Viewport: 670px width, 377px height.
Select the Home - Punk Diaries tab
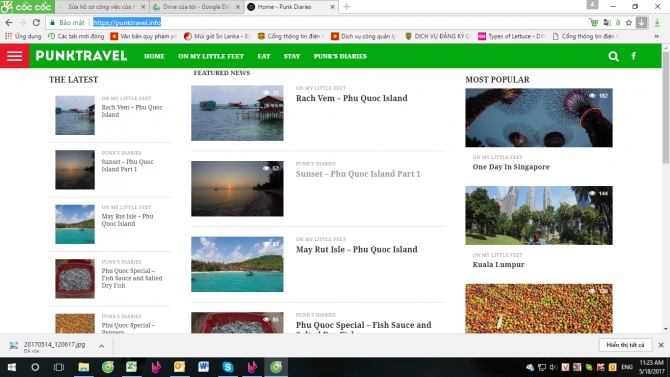pyautogui.click(x=291, y=7)
